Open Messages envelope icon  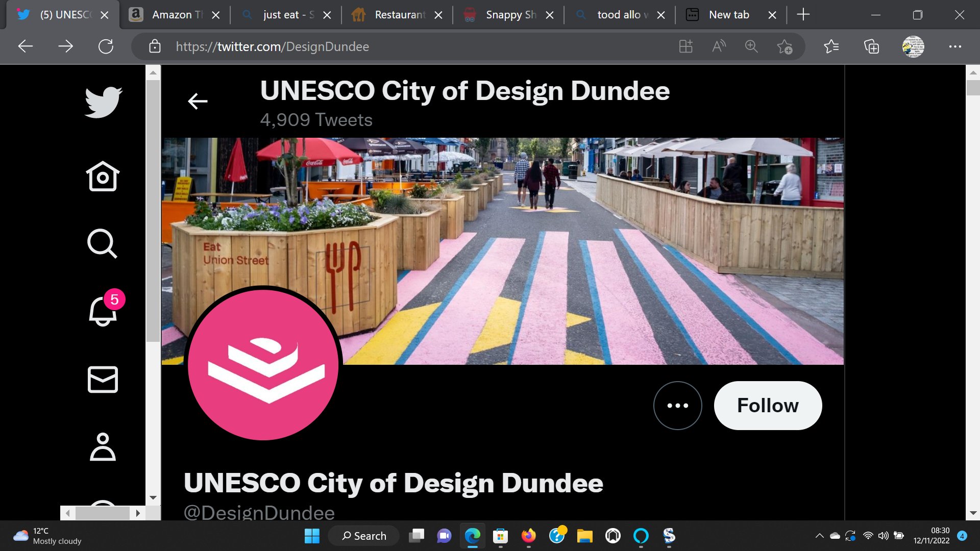coord(103,380)
